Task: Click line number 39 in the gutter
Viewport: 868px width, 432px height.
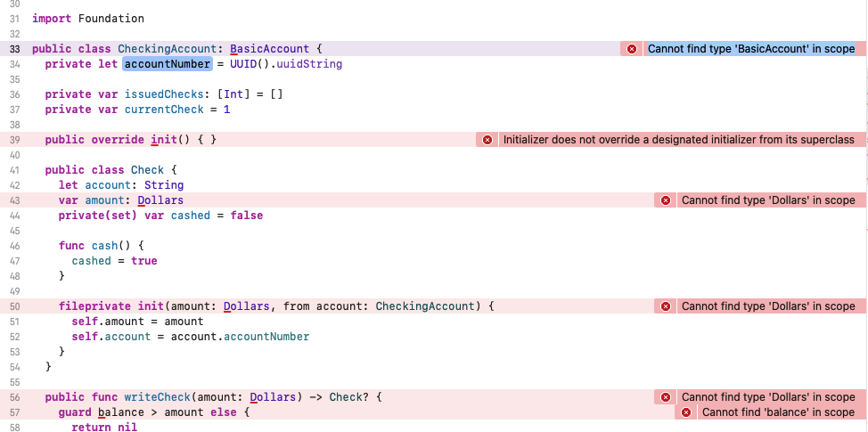Action: [14, 140]
